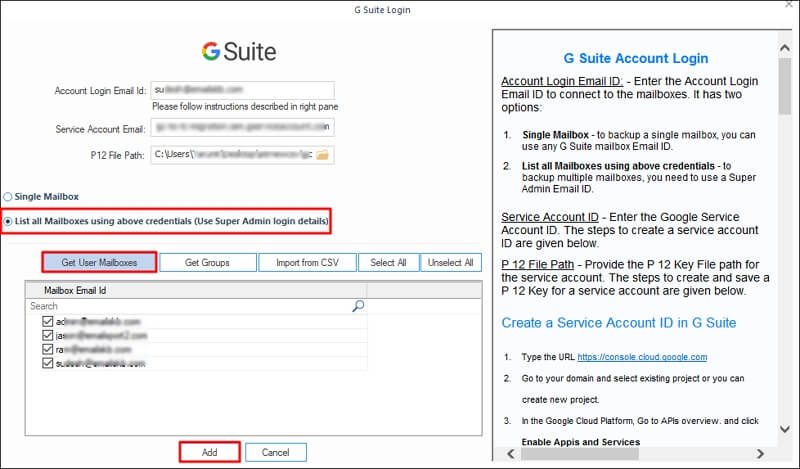Click help pane scroll down arrow
Image resolution: width=800 pixels, height=469 pixels.
pos(785,429)
